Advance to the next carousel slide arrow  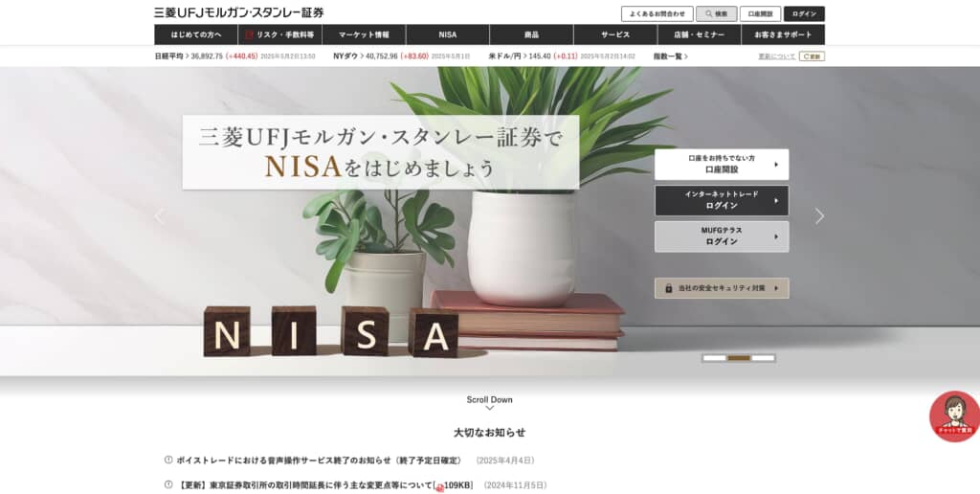819,216
